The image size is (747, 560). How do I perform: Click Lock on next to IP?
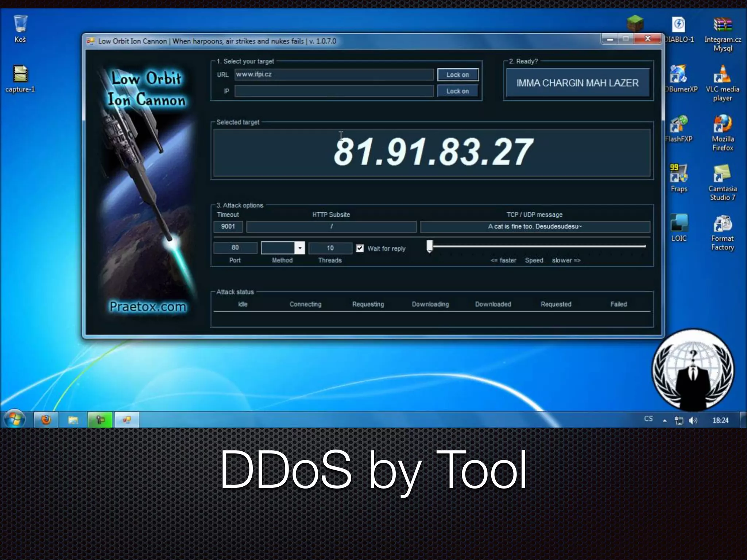point(458,91)
